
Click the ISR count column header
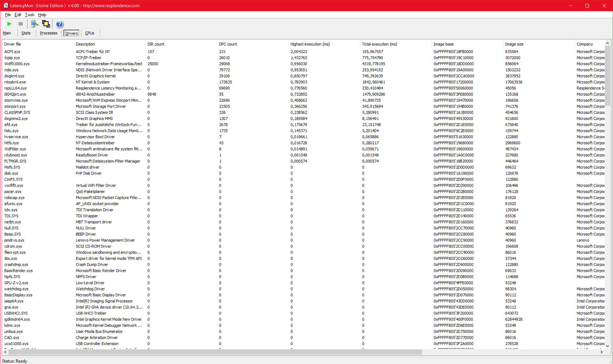156,44
